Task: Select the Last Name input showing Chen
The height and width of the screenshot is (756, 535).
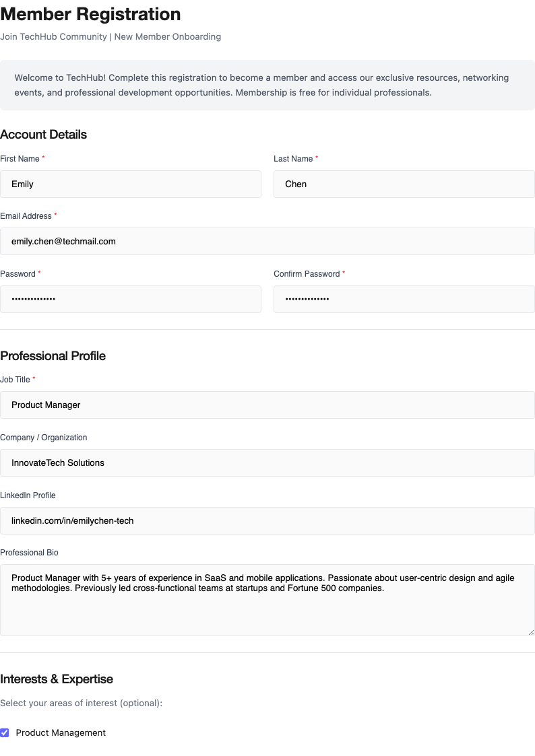Action: 404,184
